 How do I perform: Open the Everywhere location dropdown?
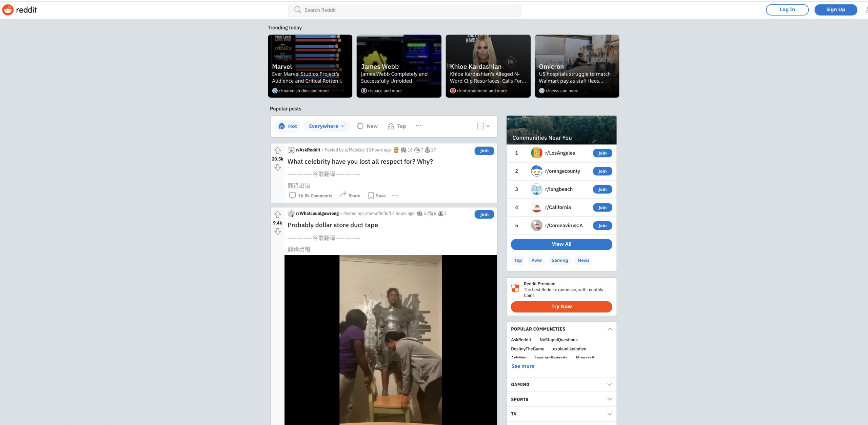click(x=327, y=126)
